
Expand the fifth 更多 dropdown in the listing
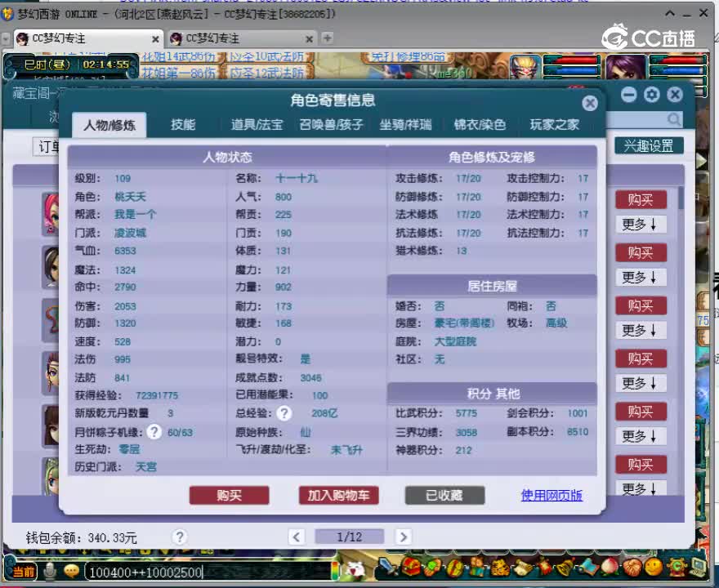point(641,436)
